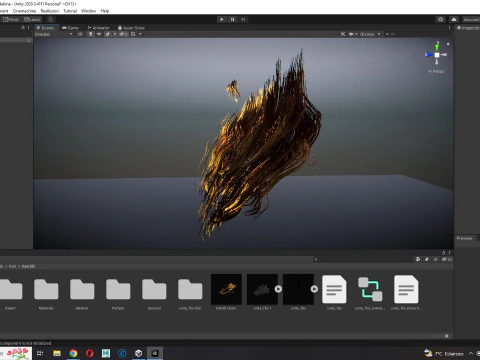Switch to the Game tab

71,28
